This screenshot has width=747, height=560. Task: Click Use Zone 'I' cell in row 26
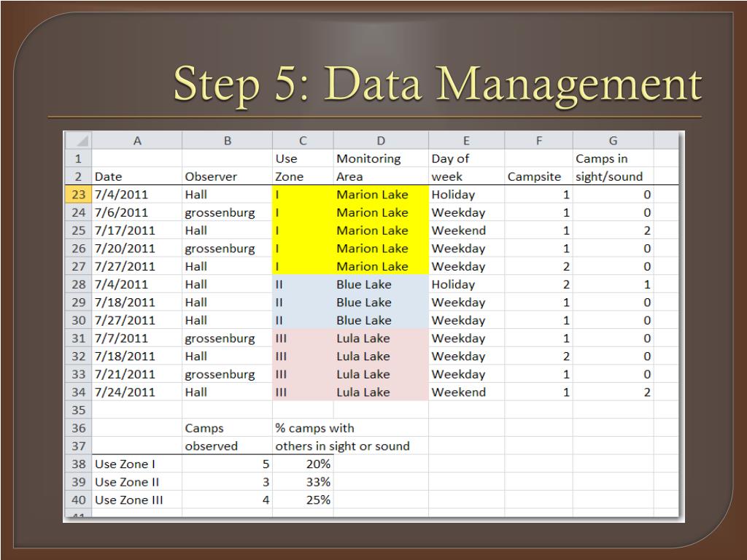pyautogui.click(x=303, y=249)
